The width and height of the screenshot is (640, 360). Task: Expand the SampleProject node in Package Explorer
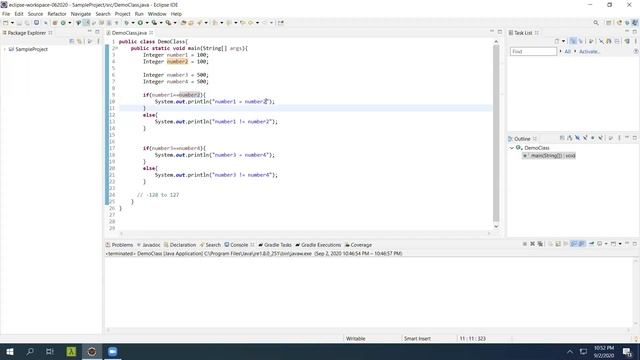[x=5, y=49]
